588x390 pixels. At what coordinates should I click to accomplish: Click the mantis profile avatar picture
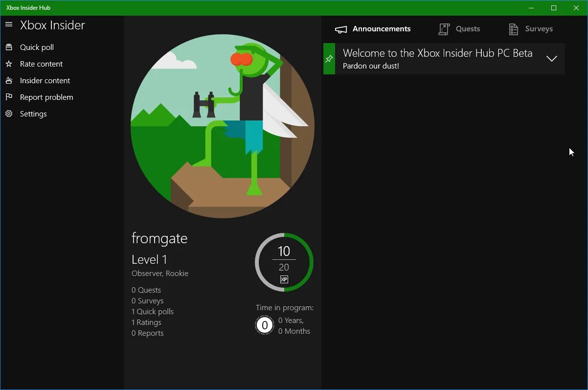(223, 126)
